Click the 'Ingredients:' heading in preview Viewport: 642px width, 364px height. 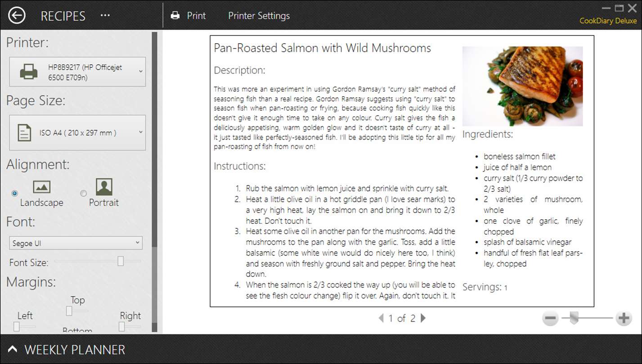click(488, 134)
